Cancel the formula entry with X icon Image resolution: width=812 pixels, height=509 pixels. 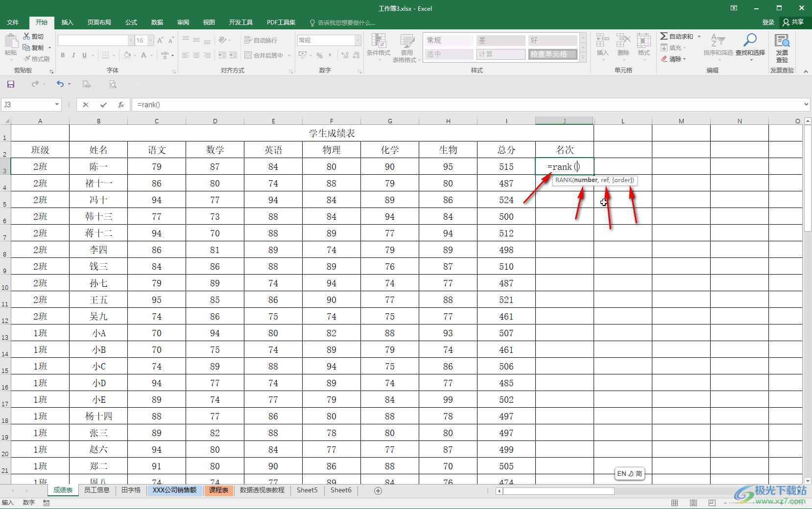(x=86, y=105)
